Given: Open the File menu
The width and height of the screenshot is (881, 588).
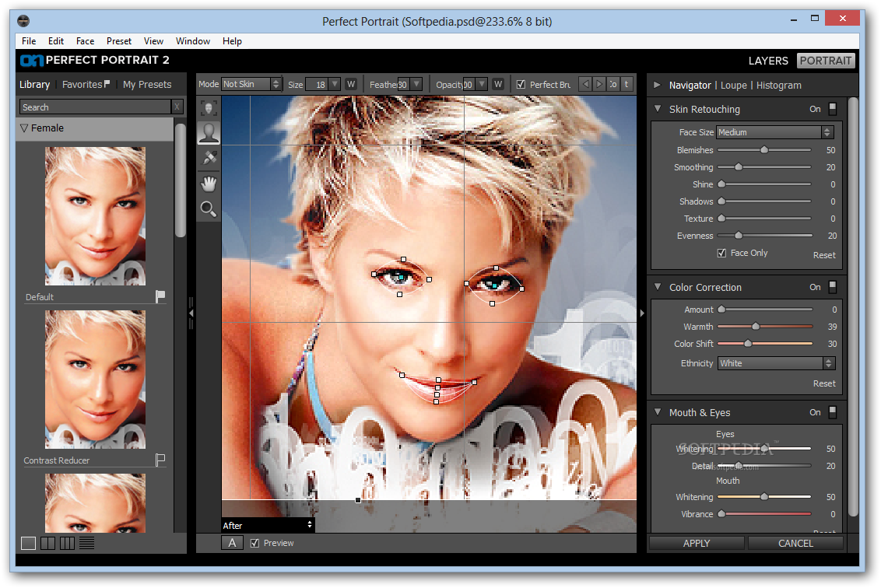Looking at the screenshot, I should [x=29, y=41].
